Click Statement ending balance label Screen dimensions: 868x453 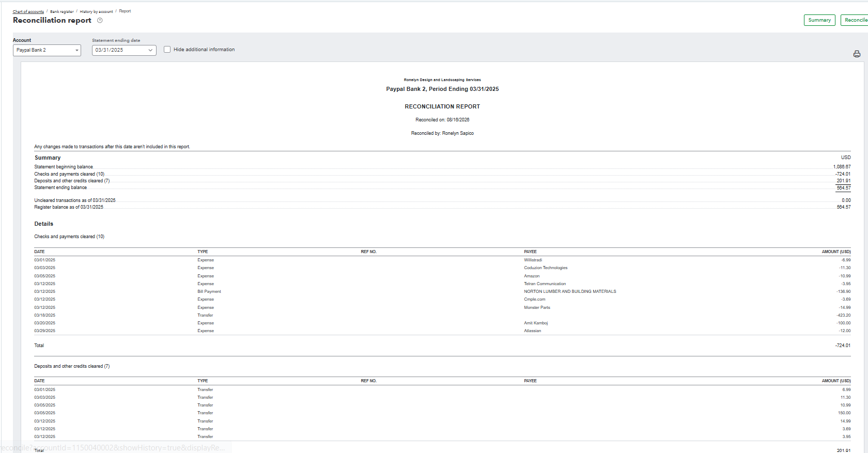click(x=60, y=188)
